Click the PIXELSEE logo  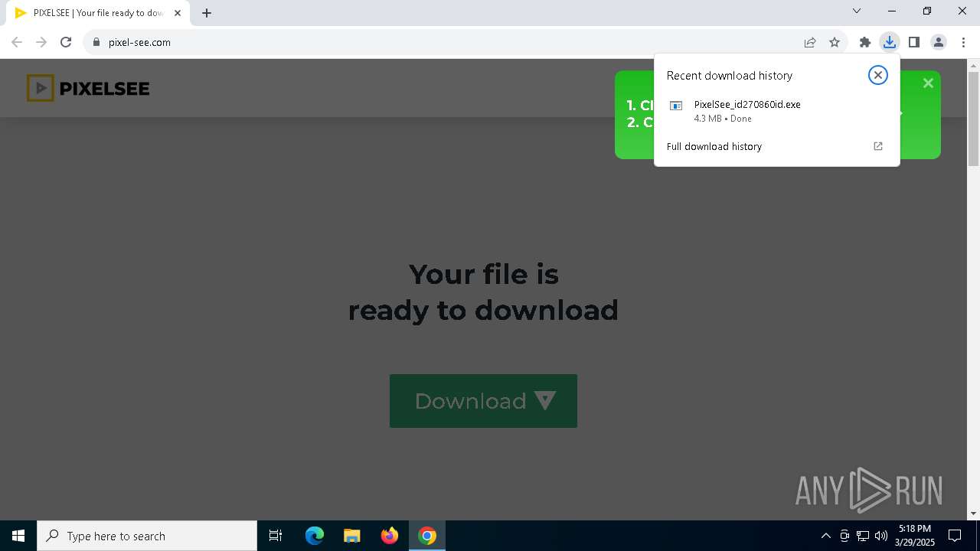(x=88, y=89)
